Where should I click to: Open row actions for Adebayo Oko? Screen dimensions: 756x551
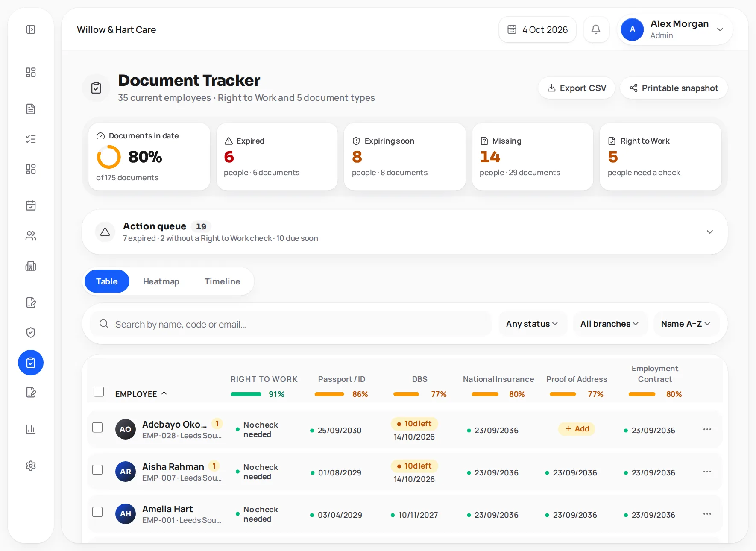click(x=707, y=429)
